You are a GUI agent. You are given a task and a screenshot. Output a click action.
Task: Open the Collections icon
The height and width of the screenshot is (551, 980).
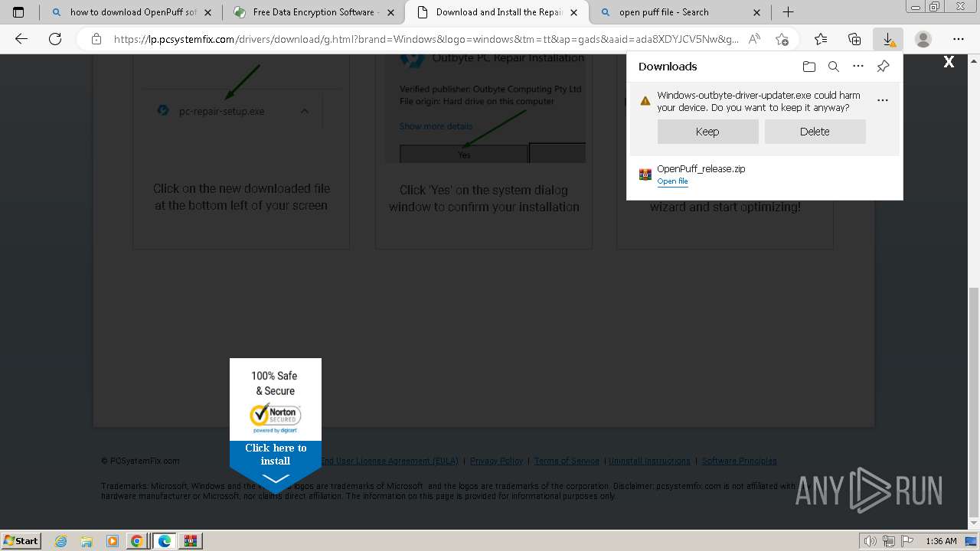(x=854, y=39)
